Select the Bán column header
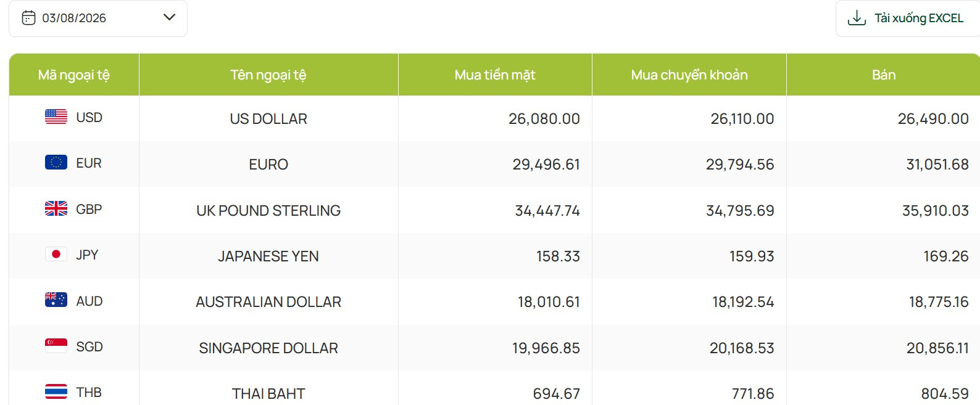 884,75
